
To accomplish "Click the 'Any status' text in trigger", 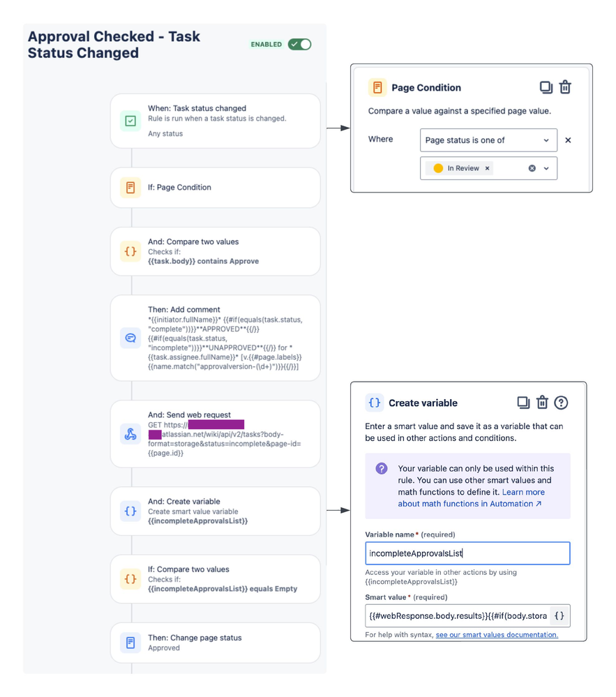I will tap(165, 134).
